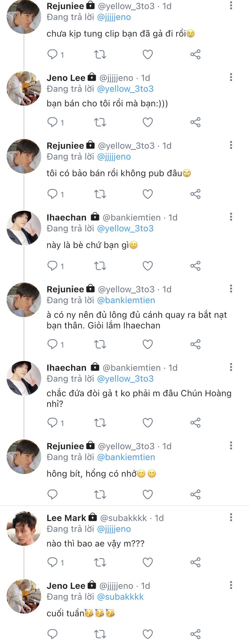This screenshot has height=644, width=249.
Task: Open three-dot menu on Lee Mark's tweet
Action: coord(231,518)
